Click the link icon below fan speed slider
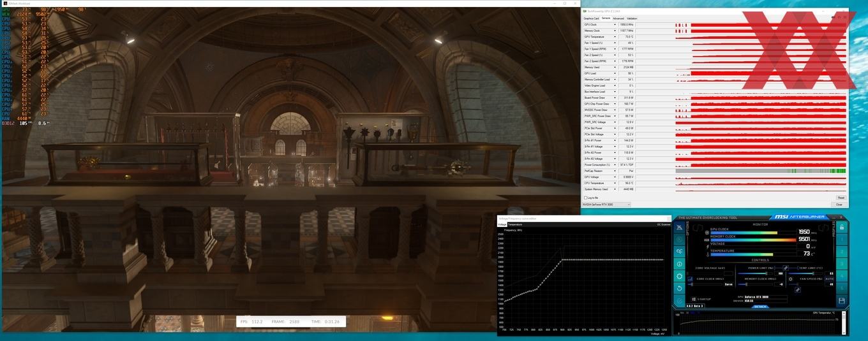Screen dimensions: 868x341 click(798, 289)
